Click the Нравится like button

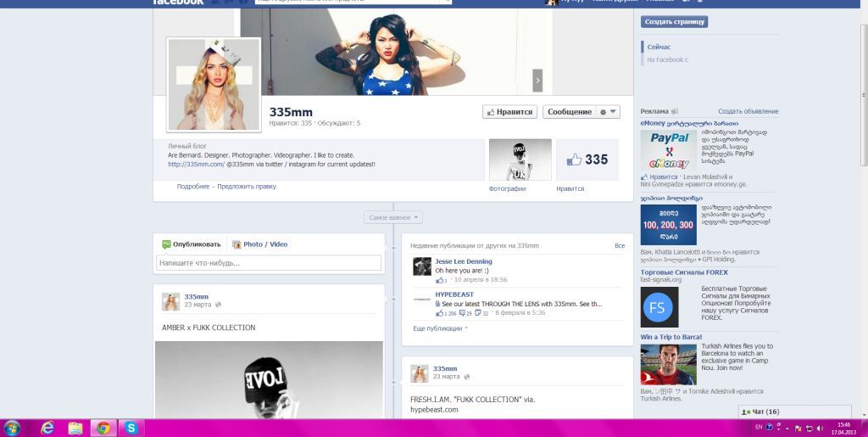(x=509, y=112)
